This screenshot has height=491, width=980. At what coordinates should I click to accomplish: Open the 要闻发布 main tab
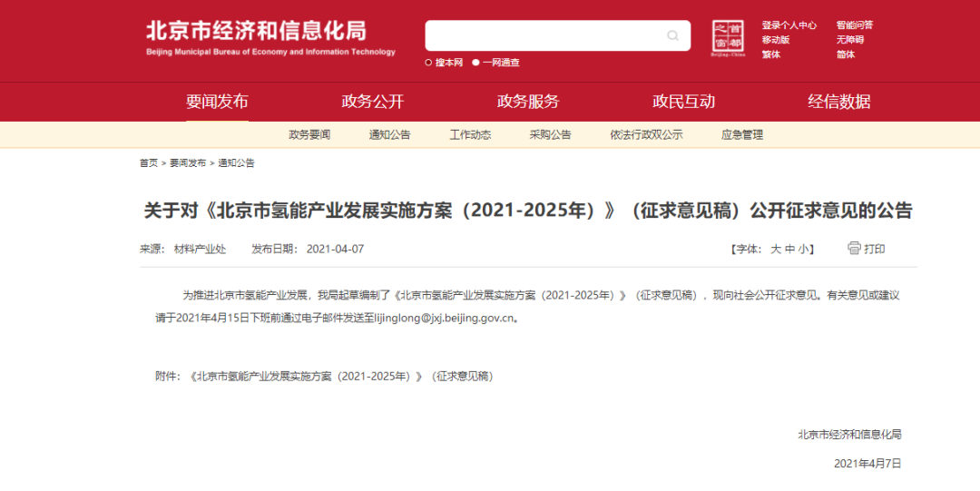coord(217,102)
